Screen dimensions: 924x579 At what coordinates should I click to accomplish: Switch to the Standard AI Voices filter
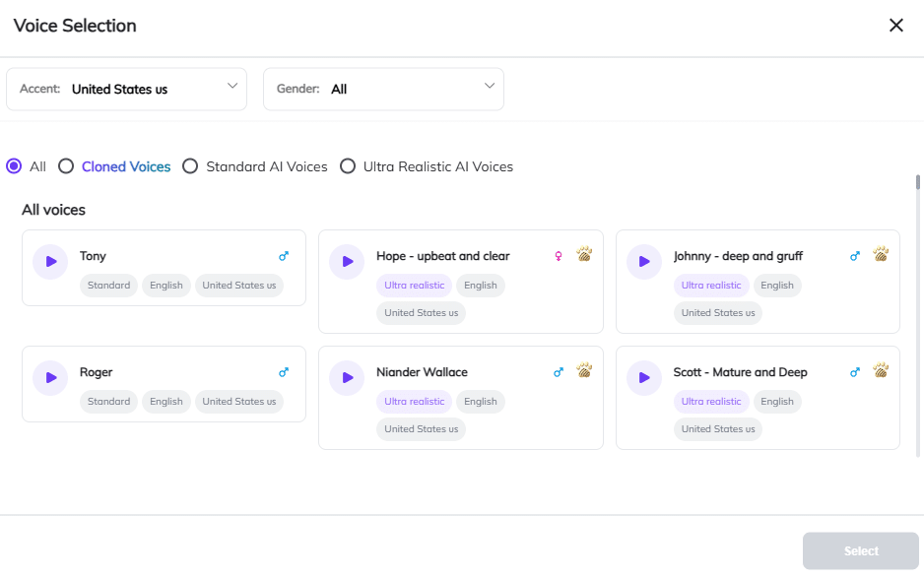[x=190, y=166]
